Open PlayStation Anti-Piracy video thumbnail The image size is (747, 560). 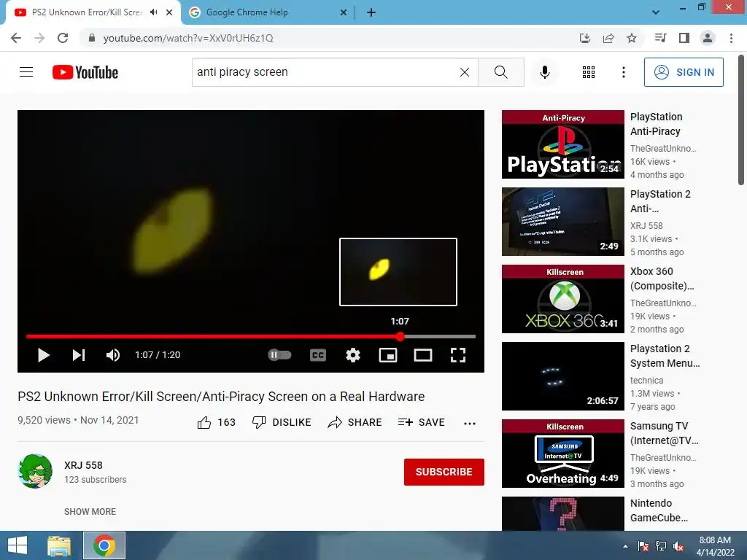click(x=563, y=144)
